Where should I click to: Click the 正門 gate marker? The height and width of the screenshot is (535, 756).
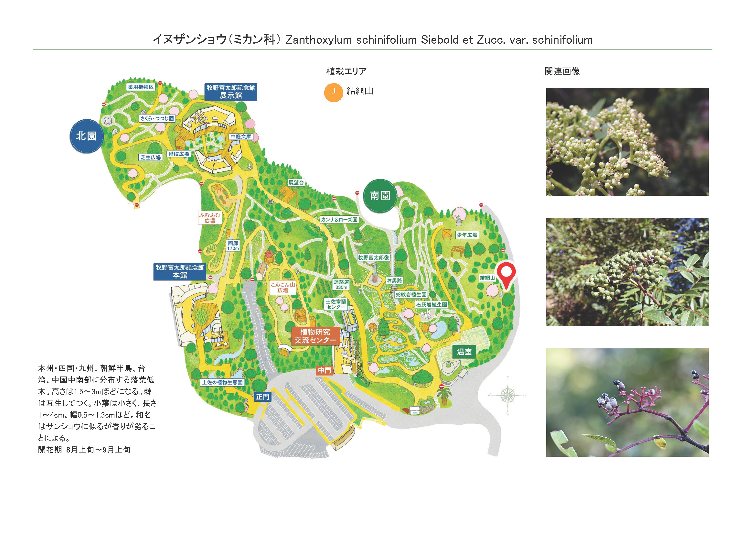(x=262, y=397)
